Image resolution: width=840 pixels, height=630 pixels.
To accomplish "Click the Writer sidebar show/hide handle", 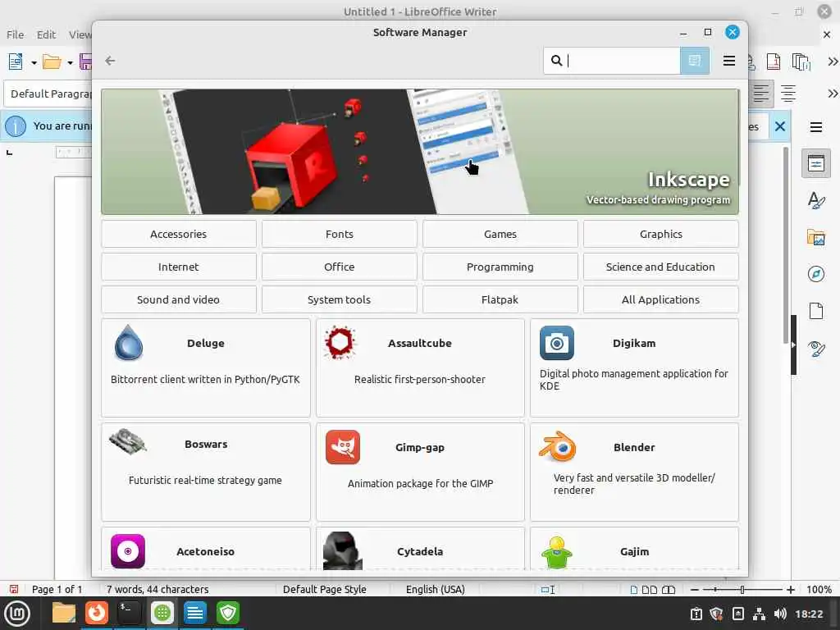I will 793,345.
